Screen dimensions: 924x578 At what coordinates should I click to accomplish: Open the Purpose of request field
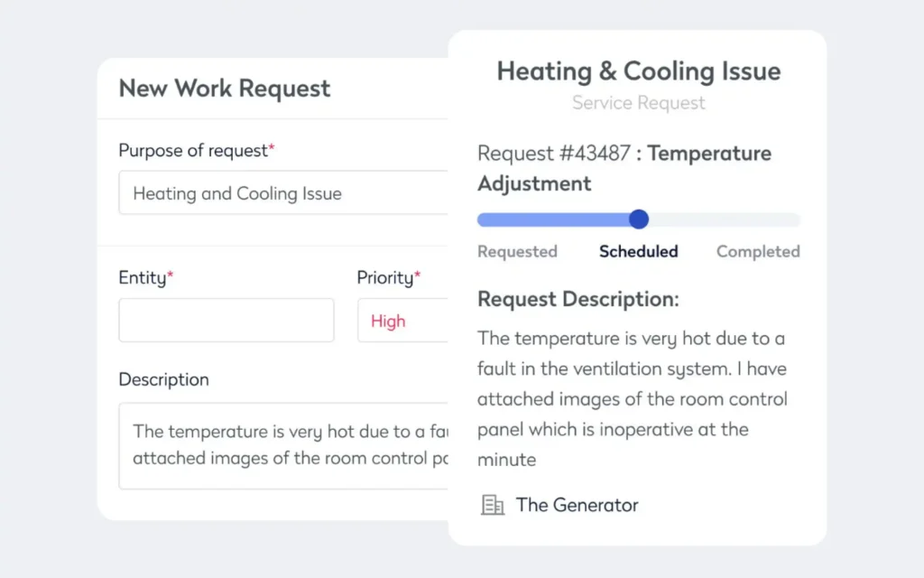point(282,193)
